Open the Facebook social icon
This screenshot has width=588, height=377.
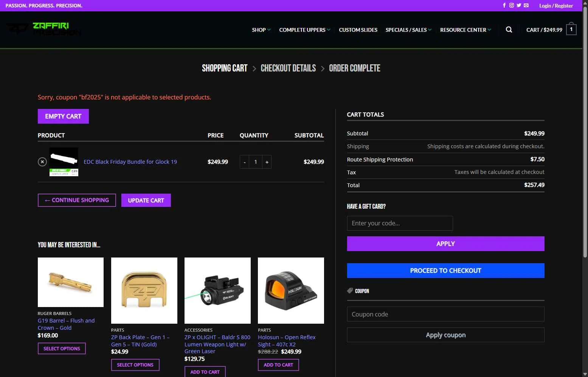(x=504, y=5)
